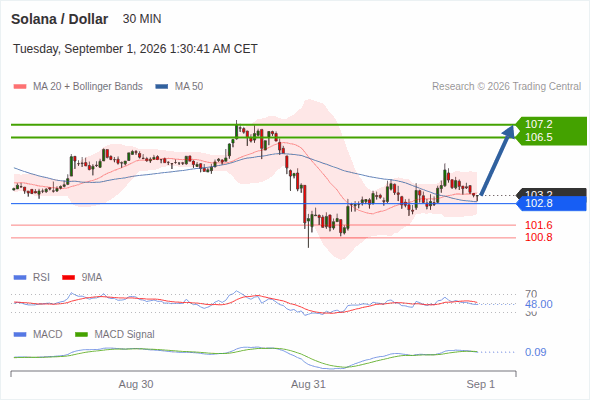Click the MA 20 + Bollinger Bands label

88,86
